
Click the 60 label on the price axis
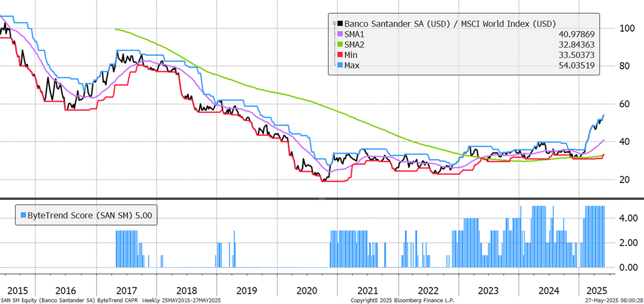click(x=624, y=104)
